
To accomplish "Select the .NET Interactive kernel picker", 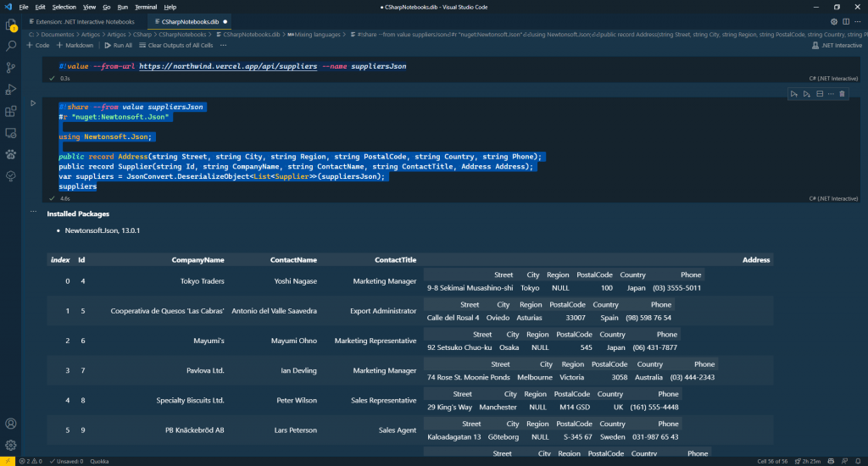I will 837,46.
